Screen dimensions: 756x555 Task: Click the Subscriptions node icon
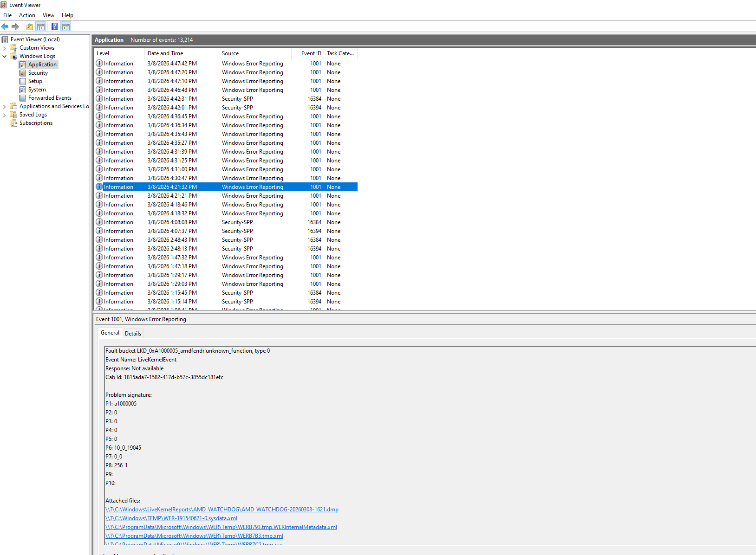coord(13,123)
